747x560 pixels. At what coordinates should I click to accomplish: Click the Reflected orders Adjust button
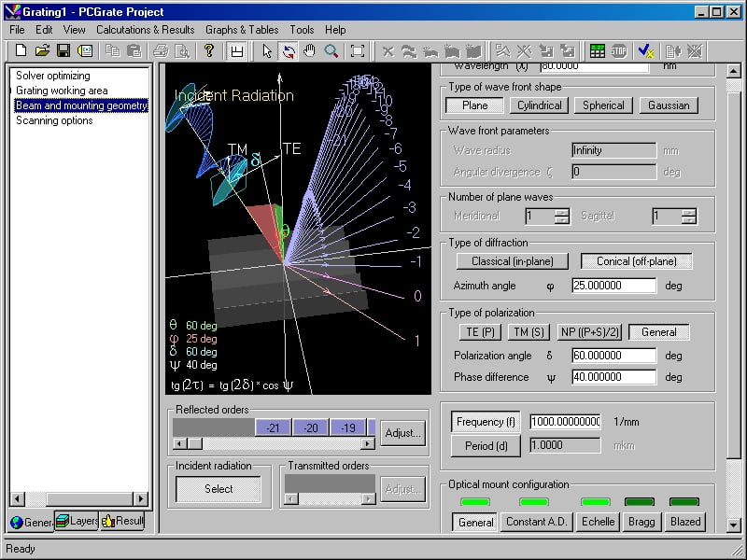click(402, 433)
